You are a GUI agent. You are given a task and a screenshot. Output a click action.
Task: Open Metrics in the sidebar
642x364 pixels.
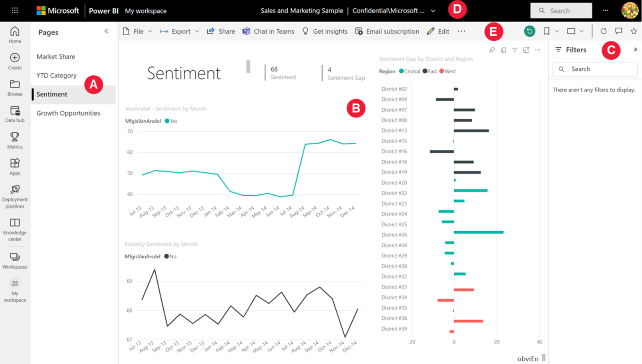click(x=15, y=141)
